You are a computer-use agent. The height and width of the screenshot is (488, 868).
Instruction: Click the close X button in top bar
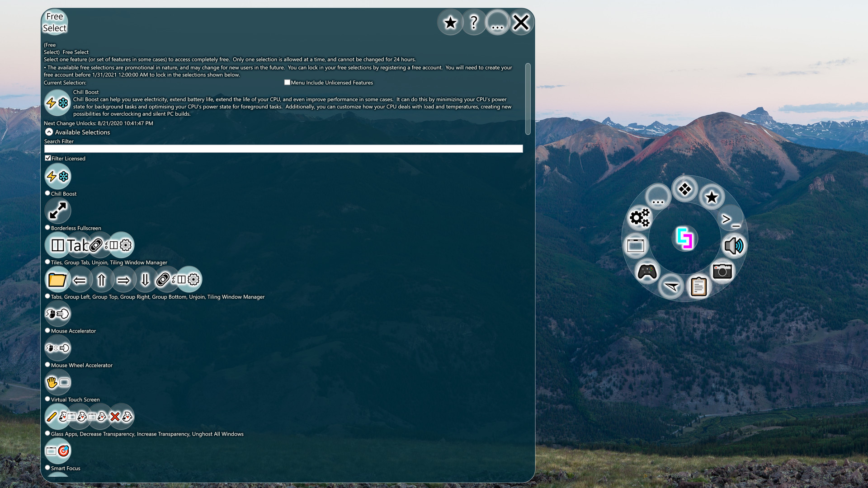pos(521,22)
